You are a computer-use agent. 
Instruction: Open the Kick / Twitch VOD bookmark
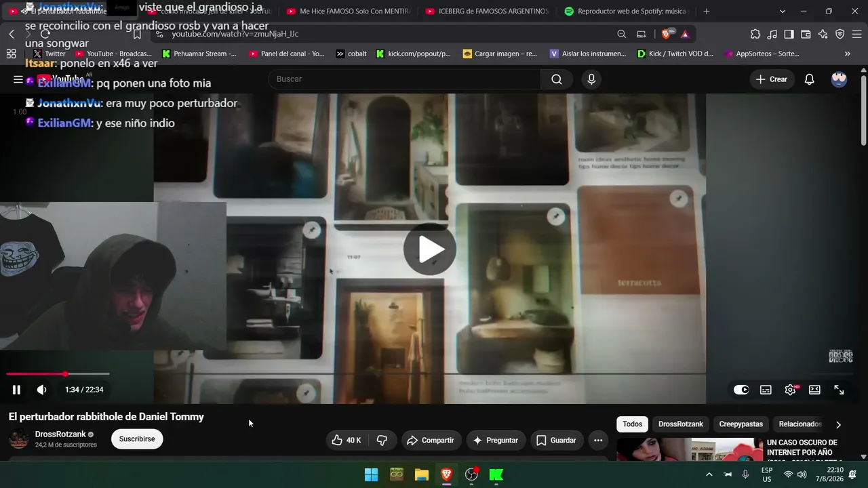[x=675, y=54]
